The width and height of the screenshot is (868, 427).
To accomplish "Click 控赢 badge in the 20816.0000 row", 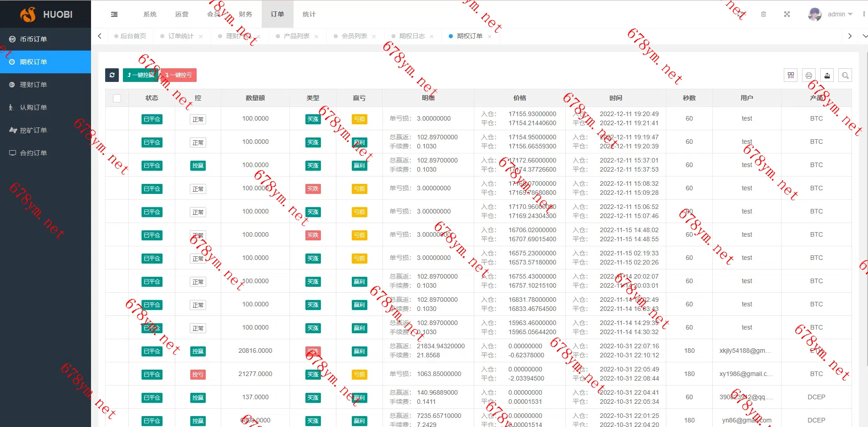I will [198, 351].
